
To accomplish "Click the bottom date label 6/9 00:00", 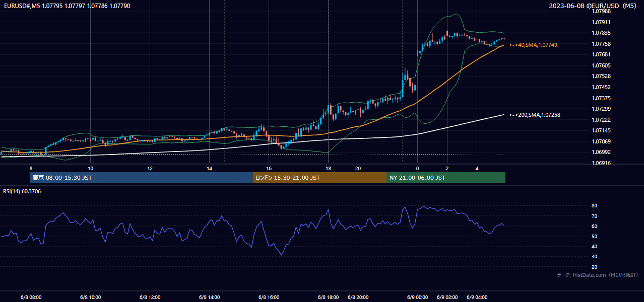I will pos(417,297).
